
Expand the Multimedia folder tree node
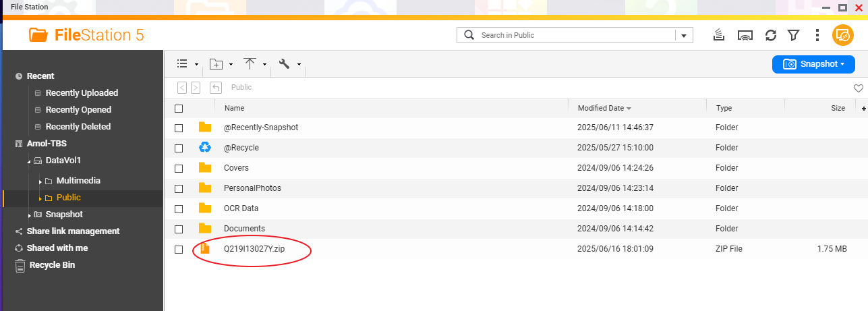pos(40,181)
